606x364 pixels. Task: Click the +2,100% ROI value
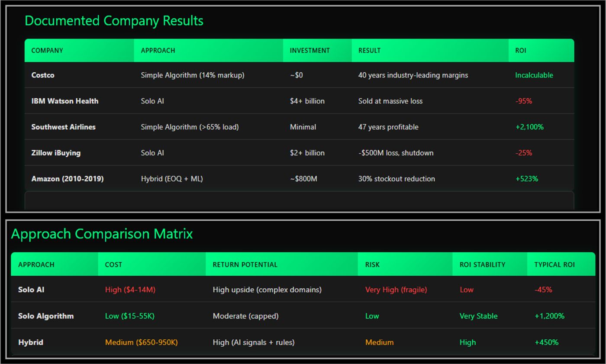click(527, 127)
